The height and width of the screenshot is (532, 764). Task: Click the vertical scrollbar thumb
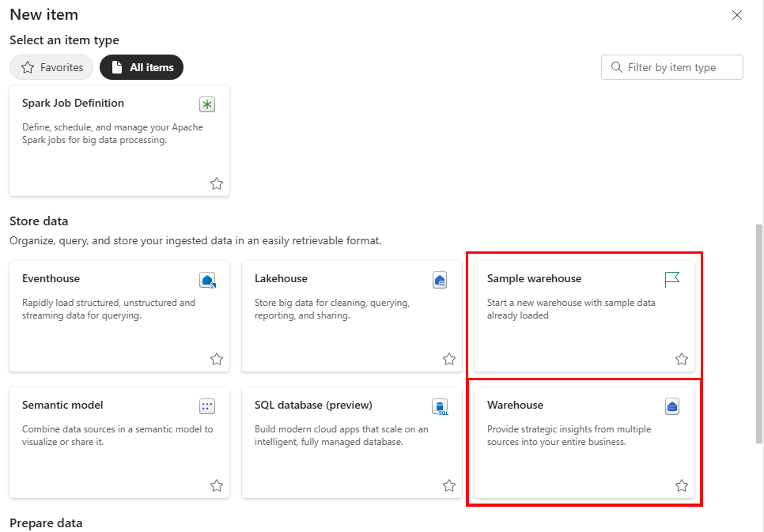tap(758, 334)
